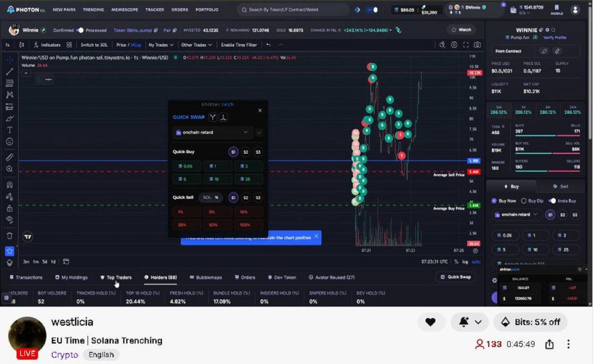Viewport: 594px width, 364px height.
Task: Toggle Insta Buy switch
Action: tap(553, 201)
